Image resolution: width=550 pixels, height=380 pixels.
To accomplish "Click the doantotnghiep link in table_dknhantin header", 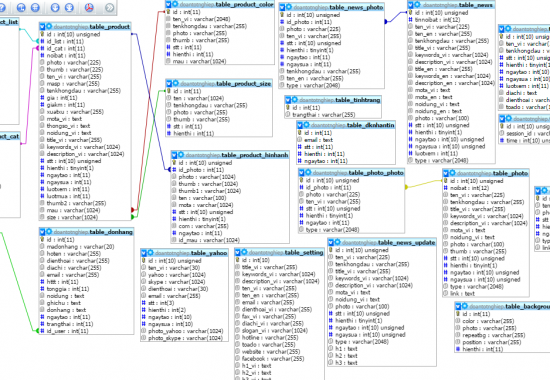I will click(328, 125).
